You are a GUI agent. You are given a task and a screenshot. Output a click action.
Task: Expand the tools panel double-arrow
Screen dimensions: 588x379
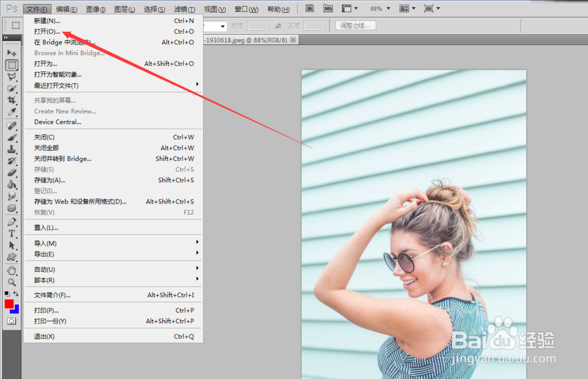[x=6, y=38]
